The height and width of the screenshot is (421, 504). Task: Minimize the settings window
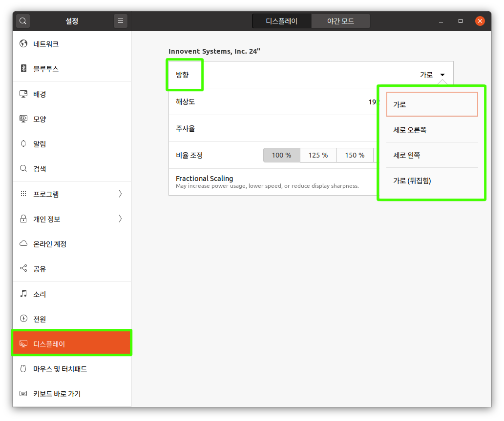point(441,21)
